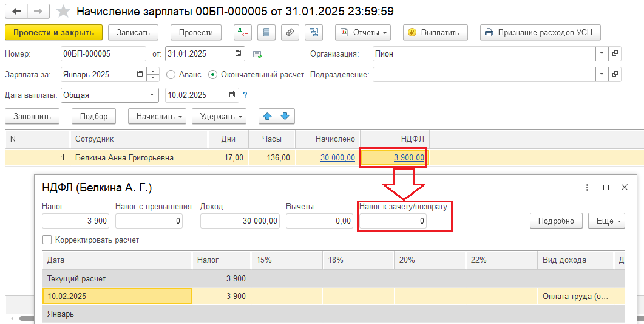Add document to favorites with star icon
This screenshot has width=644, height=324.
click(x=63, y=11)
